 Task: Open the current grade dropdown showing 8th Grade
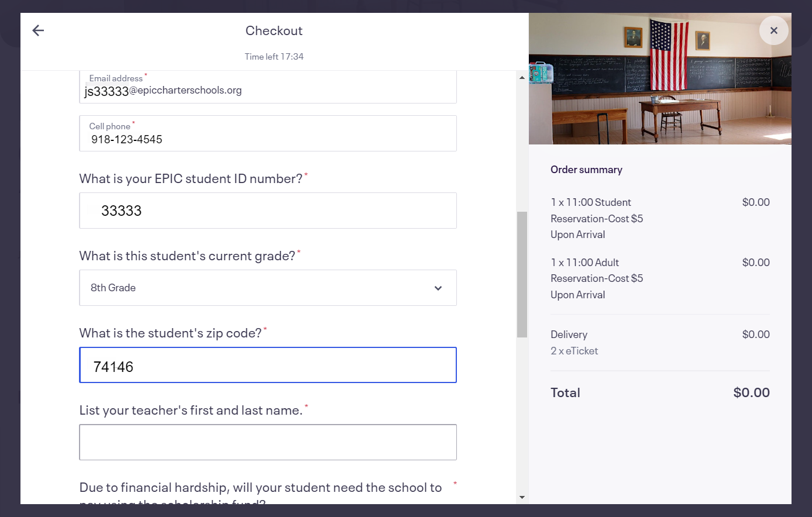[x=268, y=288]
